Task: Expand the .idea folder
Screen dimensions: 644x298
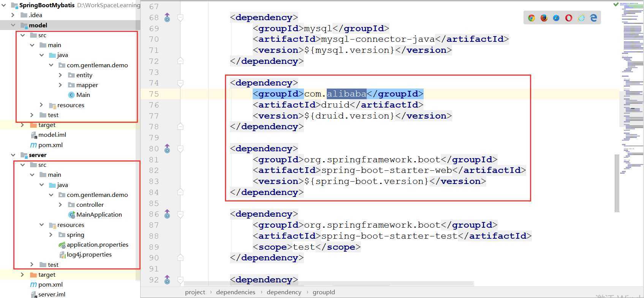Action: tap(13, 15)
